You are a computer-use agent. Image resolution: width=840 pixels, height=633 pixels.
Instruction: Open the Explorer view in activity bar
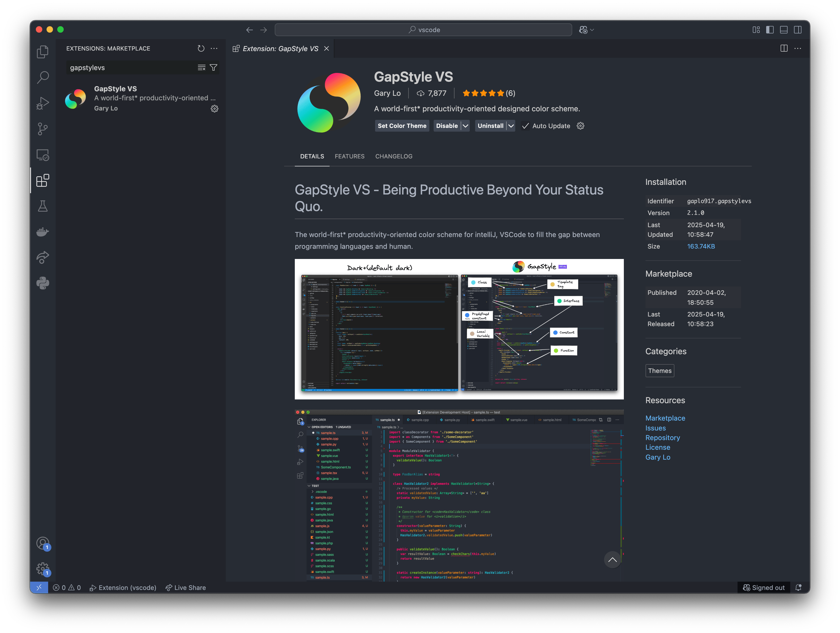[x=43, y=52]
